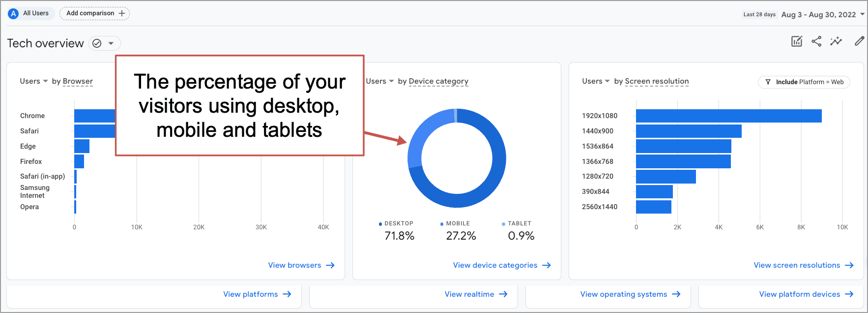Click the filter funnel icon on Platform chip
Image resolution: width=868 pixels, height=313 pixels.
point(768,82)
